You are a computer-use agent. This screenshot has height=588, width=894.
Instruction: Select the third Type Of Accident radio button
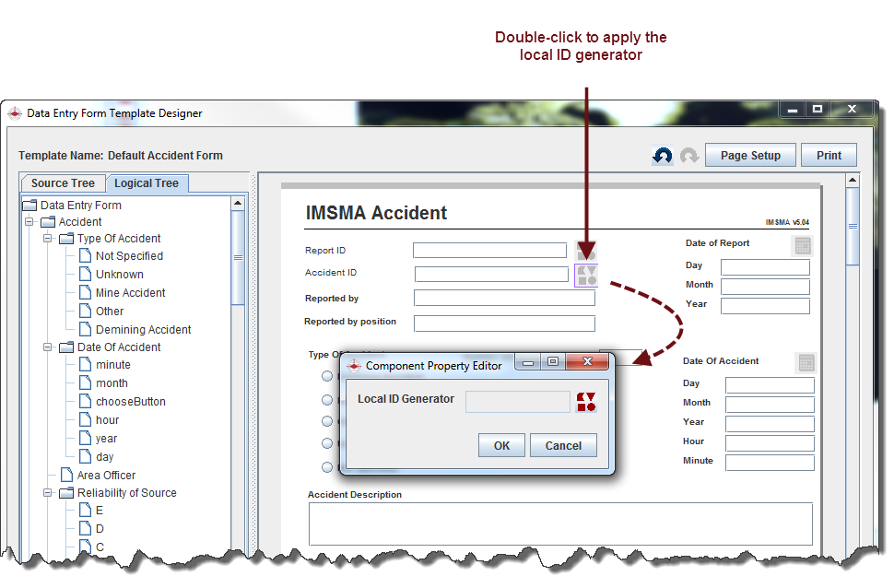click(327, 421)
